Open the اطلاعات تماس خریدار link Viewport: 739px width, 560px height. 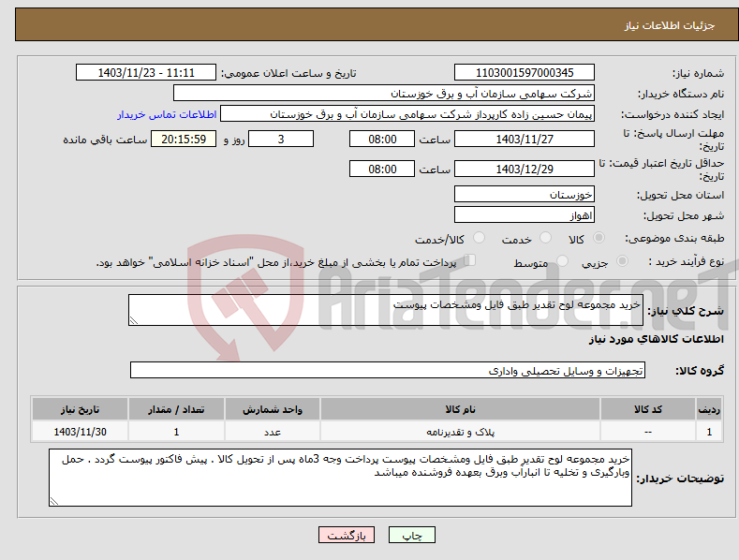point(167,114)
